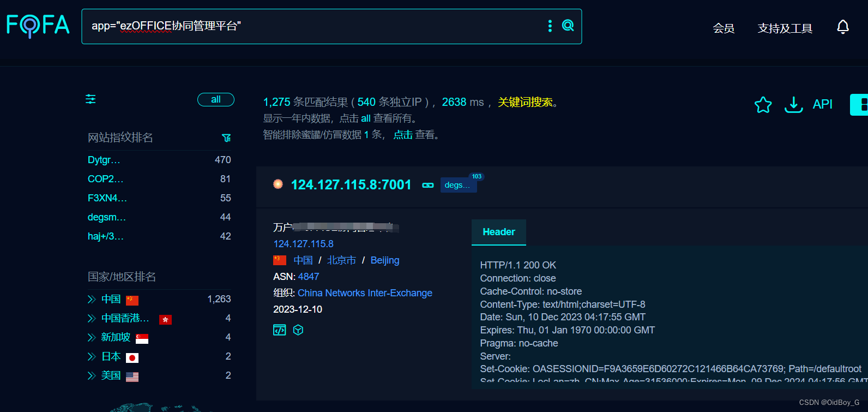The image size is (868, 412).
Task: Open host 124.127.115.8:7001
Action: 351,185
